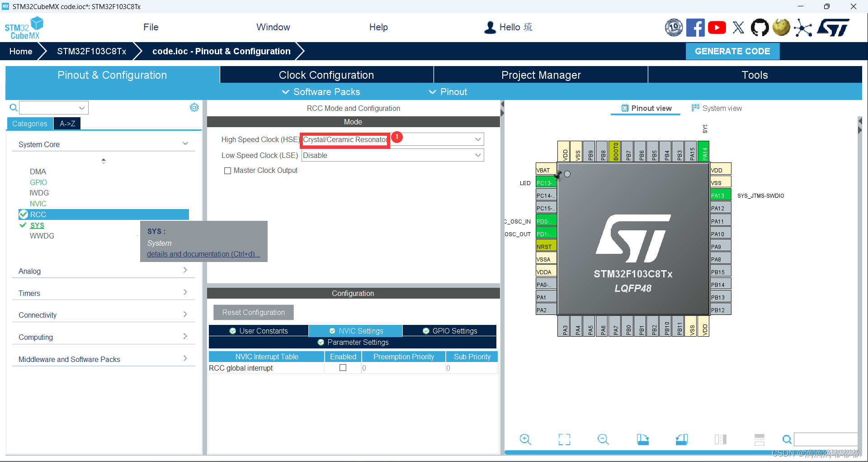Click the ST community network star icon
This screenshot has height=462, width=868.
coord(803,28)
